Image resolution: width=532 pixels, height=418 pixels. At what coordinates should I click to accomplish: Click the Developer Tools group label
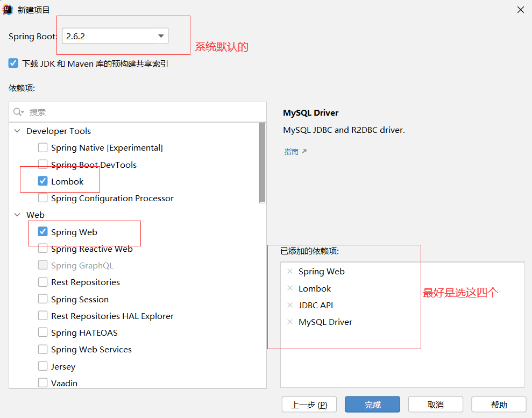click(x=59, y=131)
